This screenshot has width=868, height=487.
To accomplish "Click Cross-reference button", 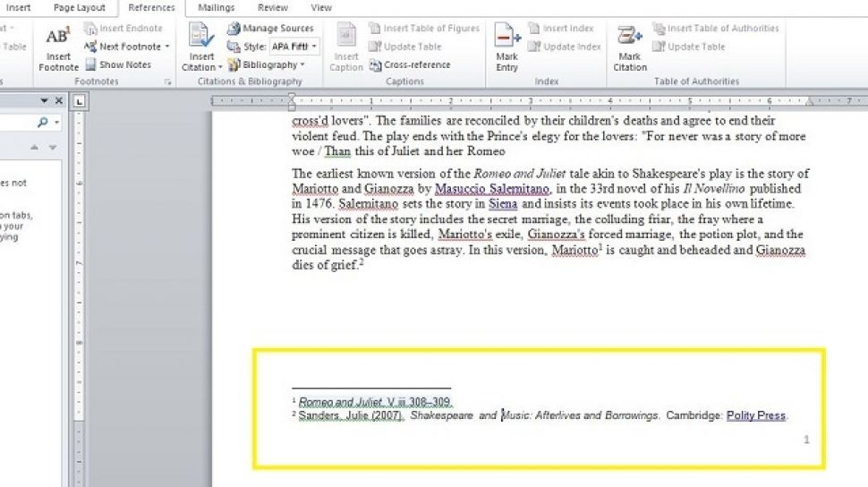I will coord(410,64).
